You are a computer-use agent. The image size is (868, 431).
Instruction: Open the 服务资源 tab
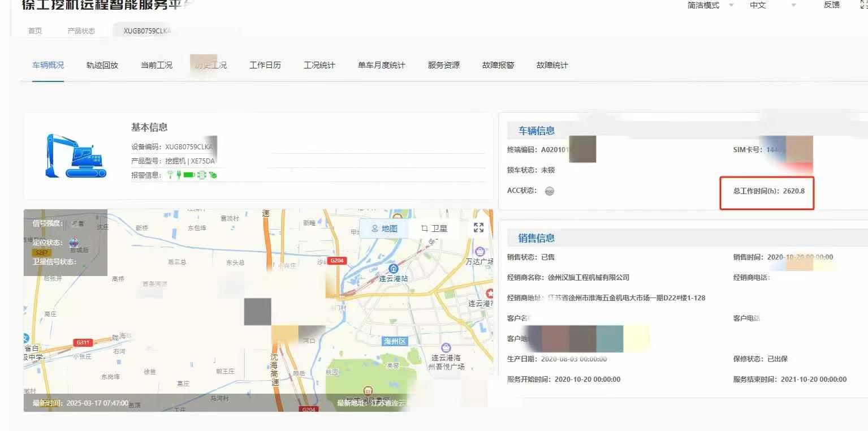pos(444,65)
